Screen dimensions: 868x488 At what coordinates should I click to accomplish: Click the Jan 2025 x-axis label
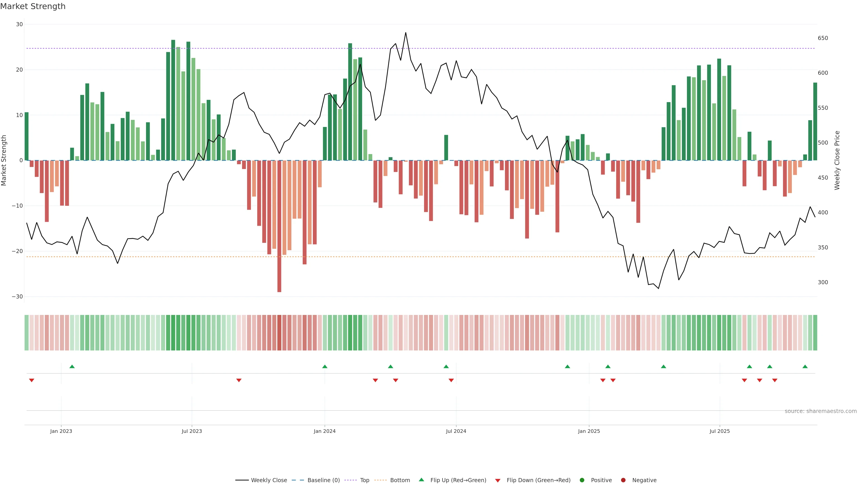click(x=589, y=431)
